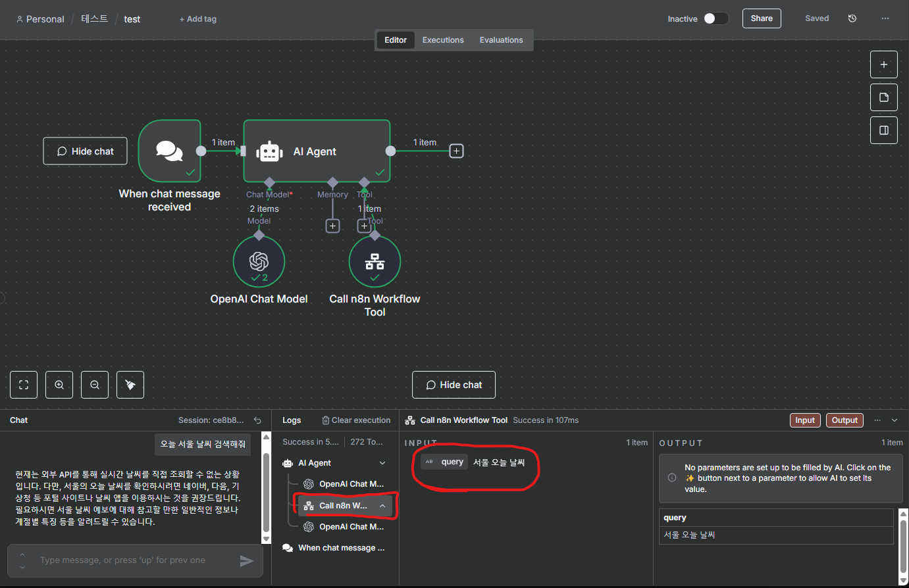Toggle the side panel icon
This screenshot has height=588, width=909.
[884, 130]
